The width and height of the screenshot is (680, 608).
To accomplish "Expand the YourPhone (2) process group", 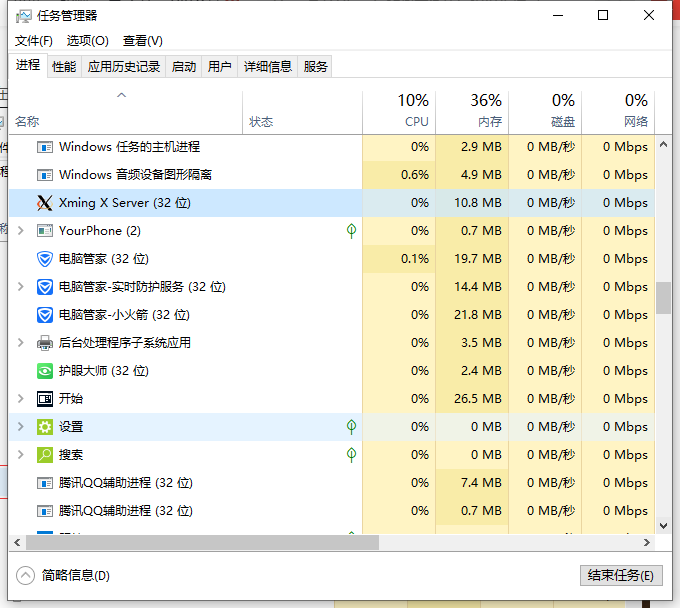I will point(20,231).
